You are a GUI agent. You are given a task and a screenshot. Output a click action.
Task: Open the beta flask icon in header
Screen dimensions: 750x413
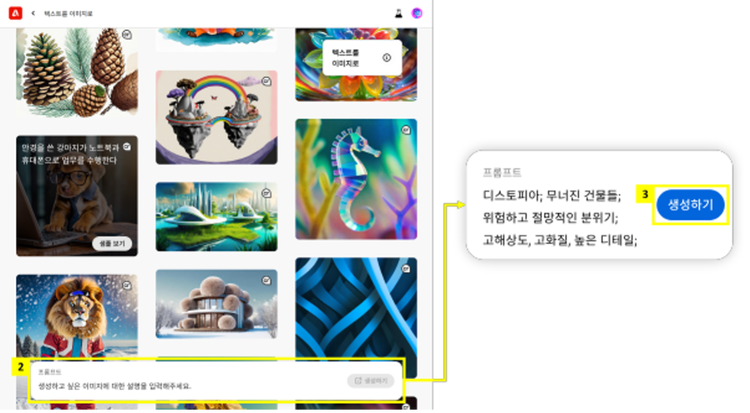pos(398,13)
